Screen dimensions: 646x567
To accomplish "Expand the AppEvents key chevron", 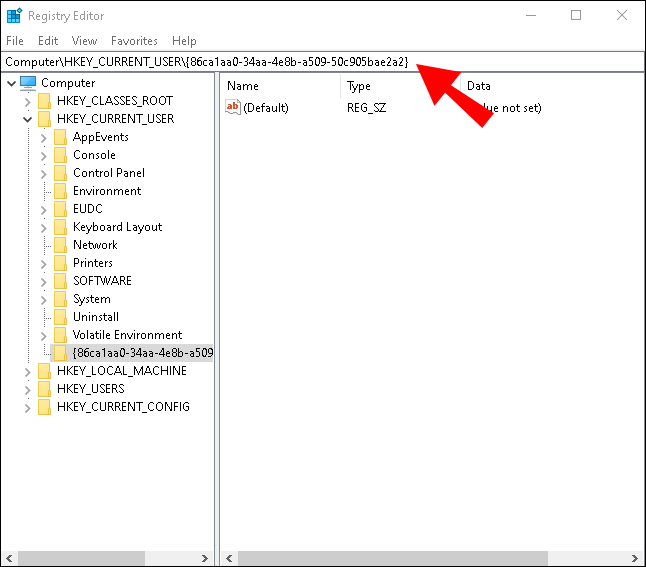I will pos(44,138).
